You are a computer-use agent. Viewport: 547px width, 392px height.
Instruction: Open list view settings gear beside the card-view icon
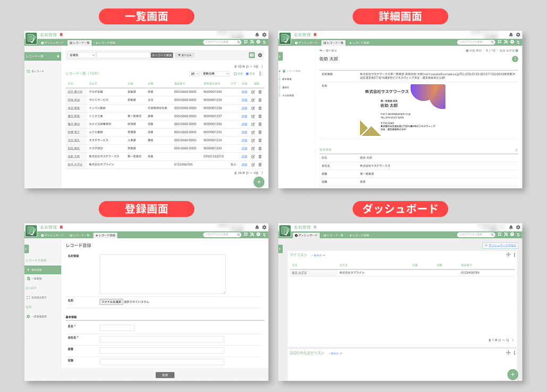click(x=260, y=55)
